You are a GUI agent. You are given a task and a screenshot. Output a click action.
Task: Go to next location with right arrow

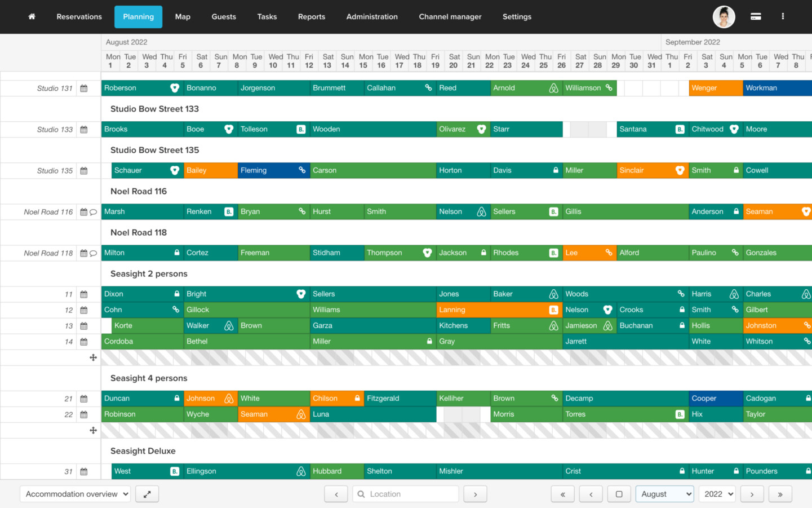[x=475, y=494]
